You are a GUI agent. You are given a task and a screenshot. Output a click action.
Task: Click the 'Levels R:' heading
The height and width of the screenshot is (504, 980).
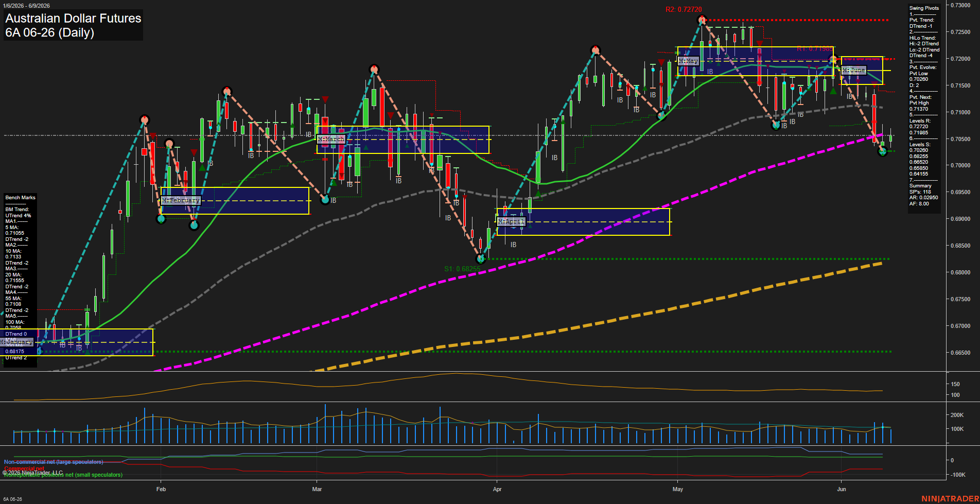point(920,121)
